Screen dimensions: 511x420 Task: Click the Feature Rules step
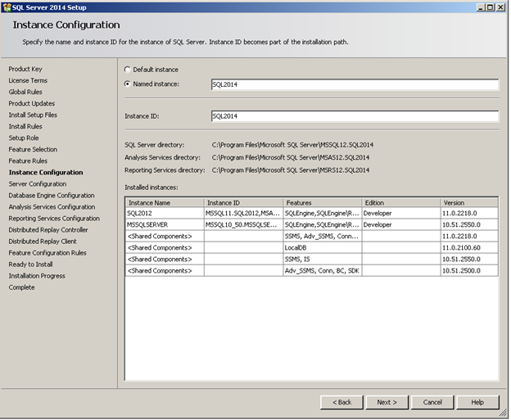[28, 161]
